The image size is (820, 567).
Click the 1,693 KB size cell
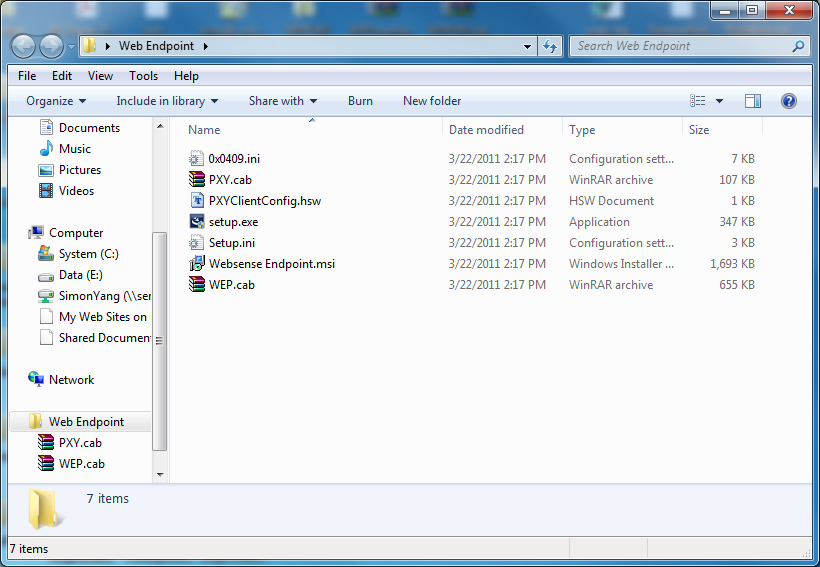coord(732,264)
